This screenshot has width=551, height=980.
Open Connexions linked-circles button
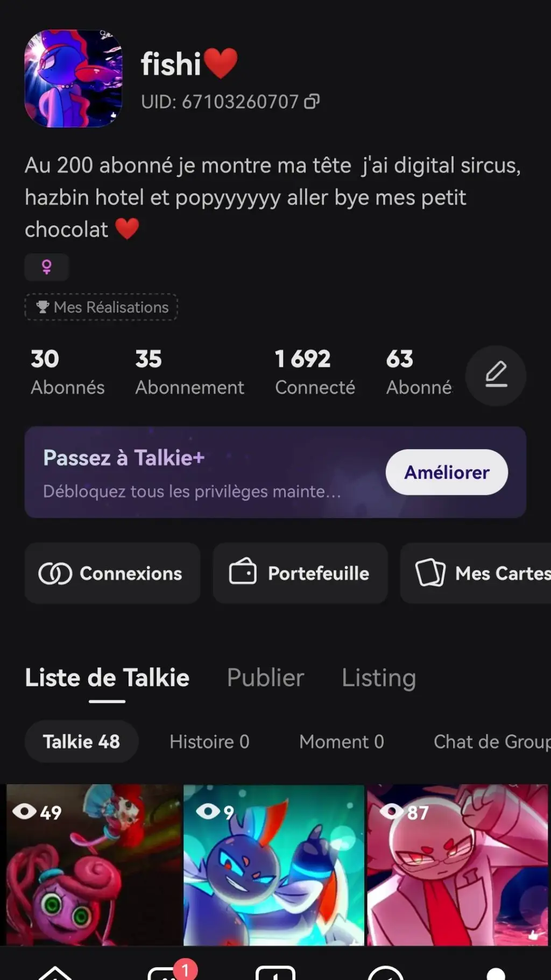pyautogui.click(x=112, y=573)
